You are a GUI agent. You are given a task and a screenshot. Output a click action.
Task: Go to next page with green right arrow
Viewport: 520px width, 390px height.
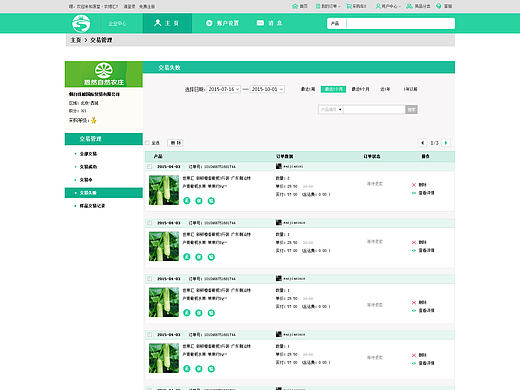point(446,143)
